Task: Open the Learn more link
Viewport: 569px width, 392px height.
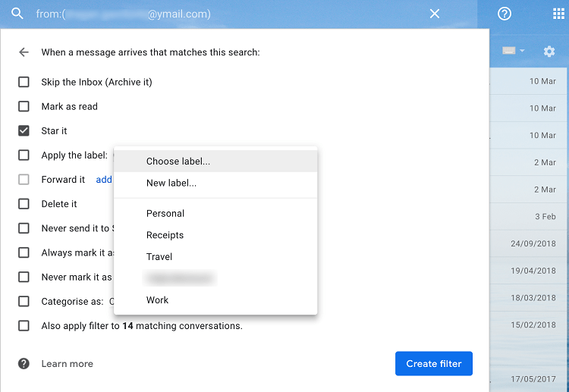Action: pyautogui.click(x=67, y=364)
